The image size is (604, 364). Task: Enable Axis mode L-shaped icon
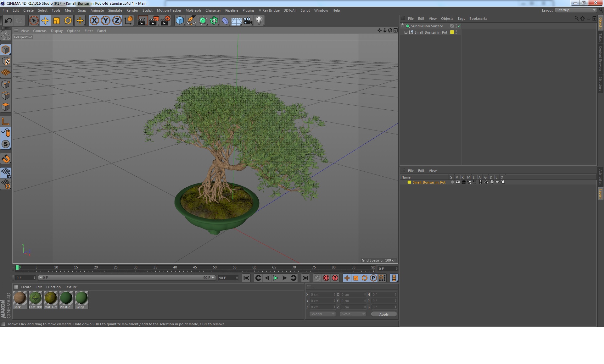pos(6,121)
